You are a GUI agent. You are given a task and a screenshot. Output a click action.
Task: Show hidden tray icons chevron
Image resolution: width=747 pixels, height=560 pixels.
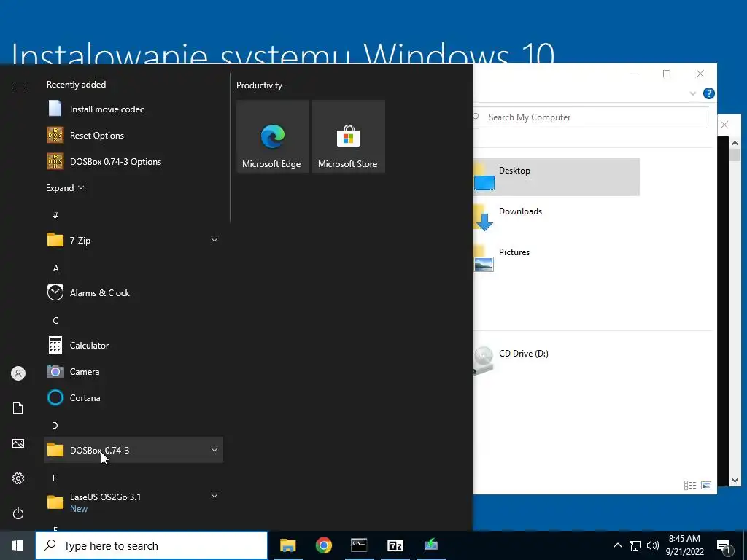617,545
